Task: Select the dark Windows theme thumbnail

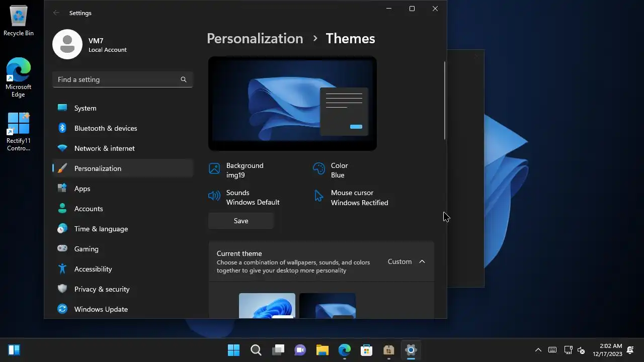Action: [328, 306]
